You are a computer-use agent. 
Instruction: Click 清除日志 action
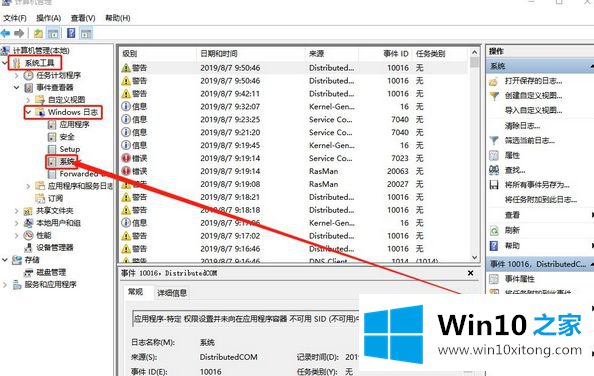pyautogui.click(x=522, y=125)
